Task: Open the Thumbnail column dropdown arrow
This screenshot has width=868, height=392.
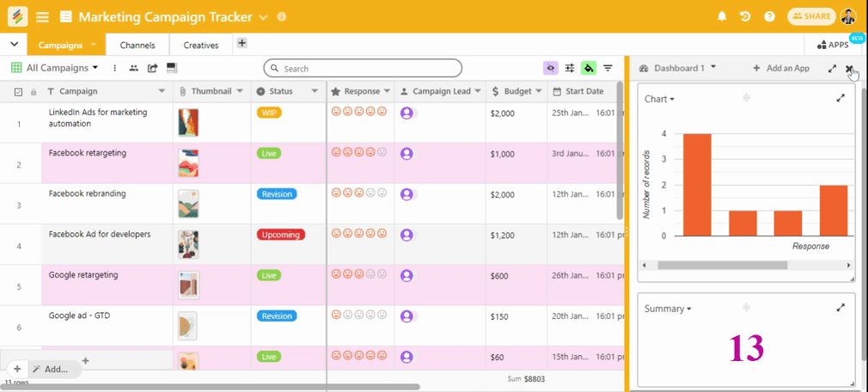Action: [x=240, y=91]
